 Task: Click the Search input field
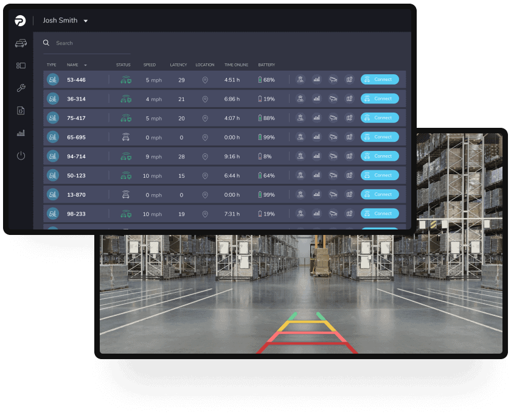91,43
